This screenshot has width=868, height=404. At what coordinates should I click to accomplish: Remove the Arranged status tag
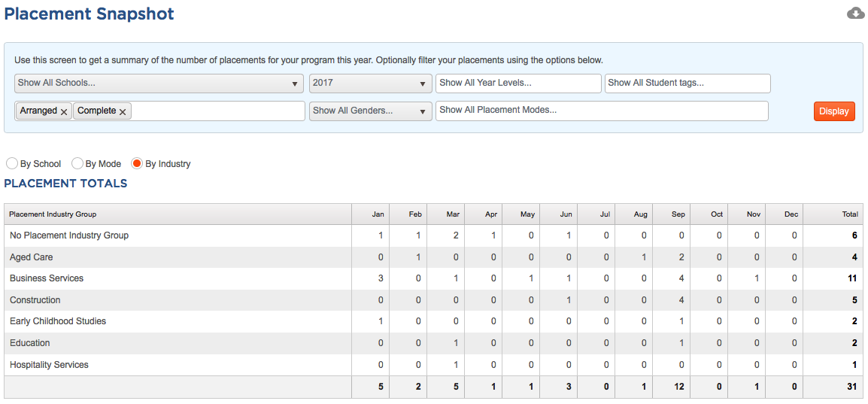click(x=64, y=112)
